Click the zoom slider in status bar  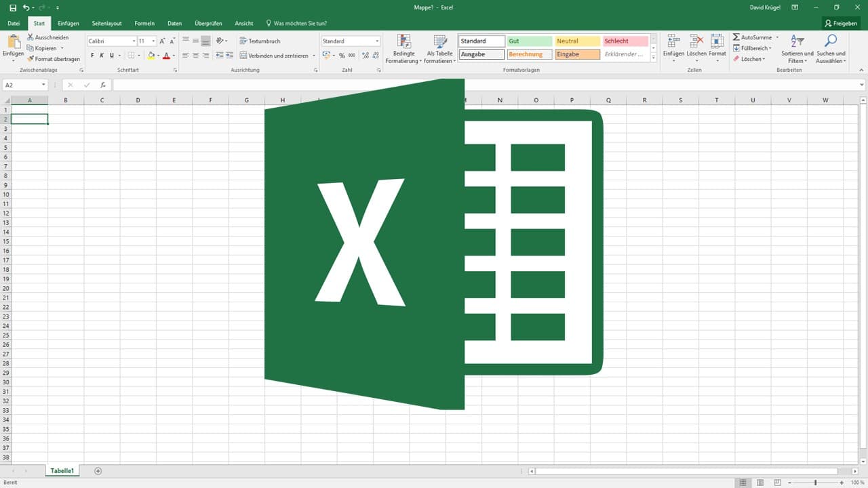816,482
